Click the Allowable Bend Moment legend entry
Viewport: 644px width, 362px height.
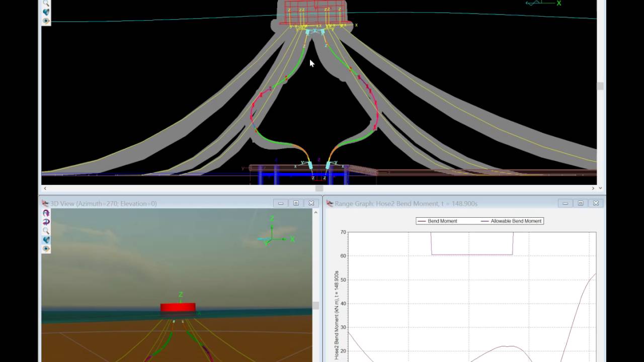click(511, 221)
